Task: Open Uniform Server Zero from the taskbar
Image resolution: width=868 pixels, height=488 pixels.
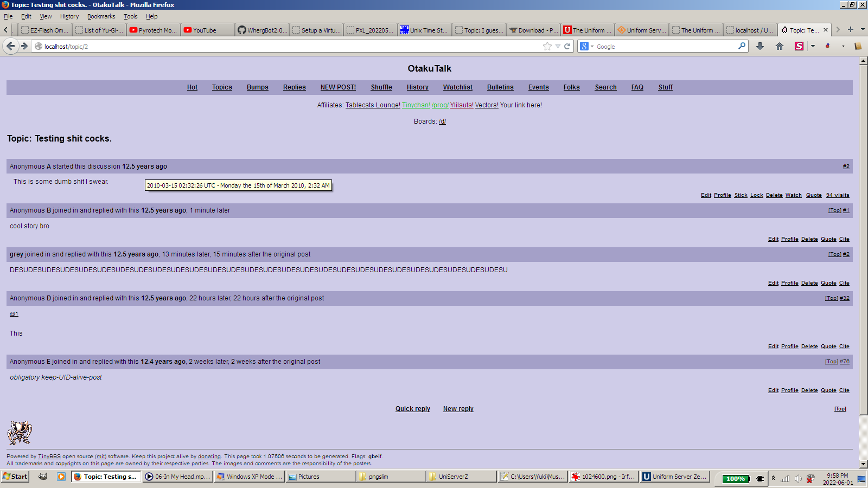Action: coord(675,477)
